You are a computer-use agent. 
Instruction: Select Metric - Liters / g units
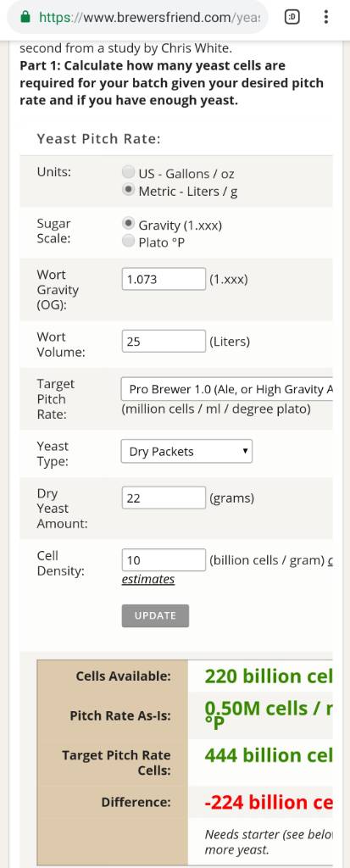(129, 191)
